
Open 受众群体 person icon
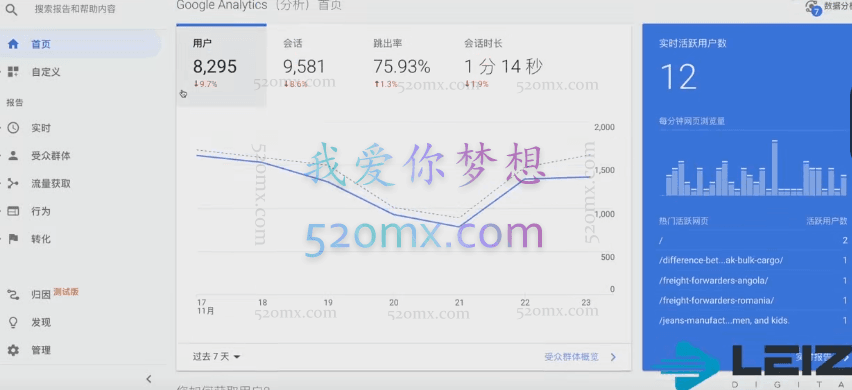pyautogui.click(x=13, y=156)
